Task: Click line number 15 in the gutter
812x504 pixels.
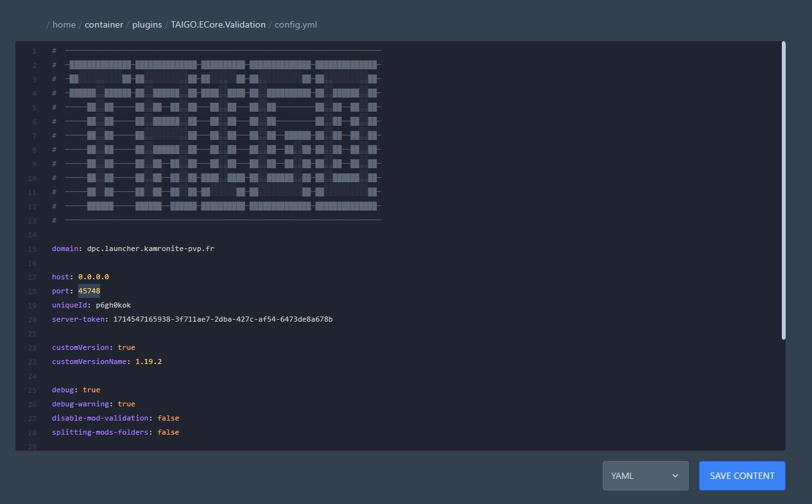Action: 32,248
